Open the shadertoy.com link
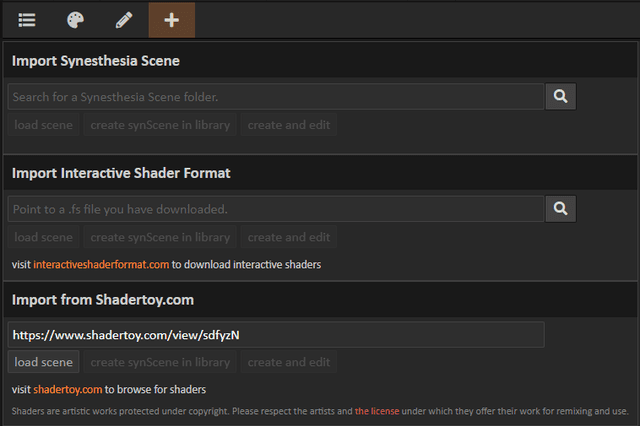 point(67,389)
